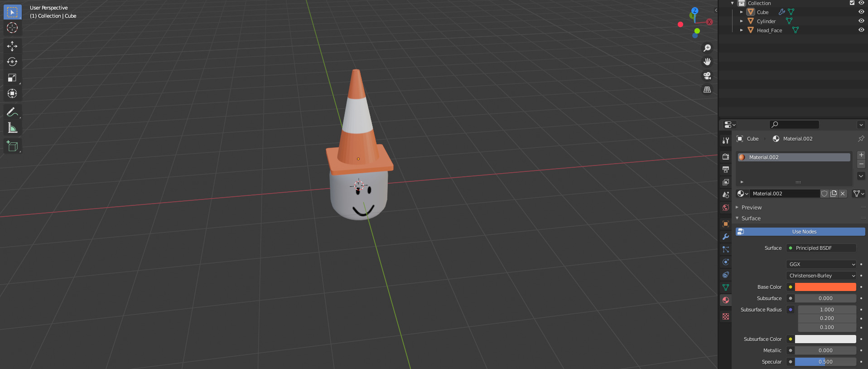
Task: Duplicate Material.002 with new material button
Action: pos(834,194)
